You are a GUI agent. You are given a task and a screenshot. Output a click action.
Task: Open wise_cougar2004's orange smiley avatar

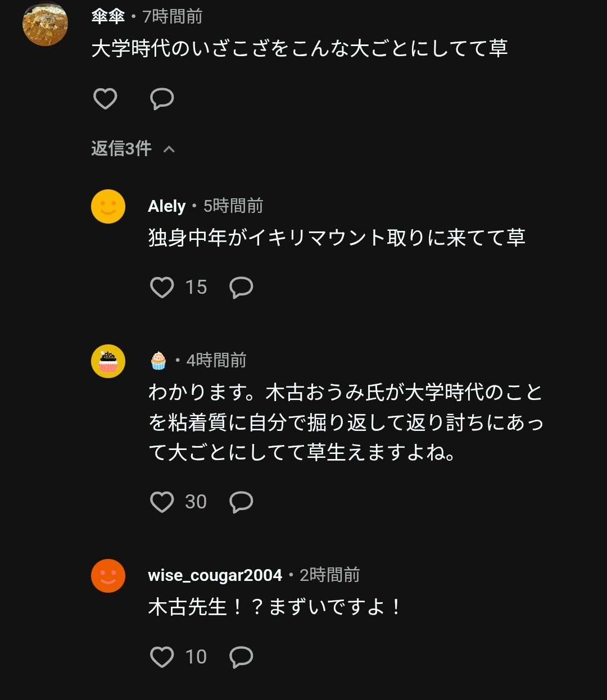click(x=108, y=575)
